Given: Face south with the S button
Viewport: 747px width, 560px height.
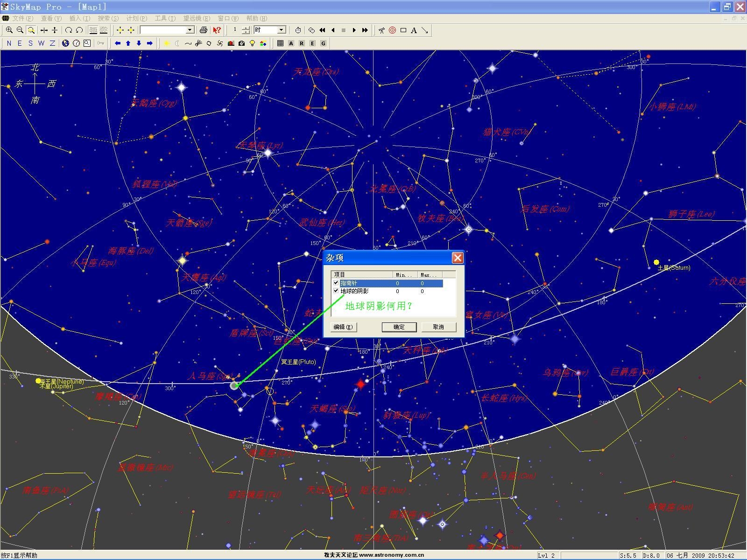Looking at the screenshot, I should (30, 43).
